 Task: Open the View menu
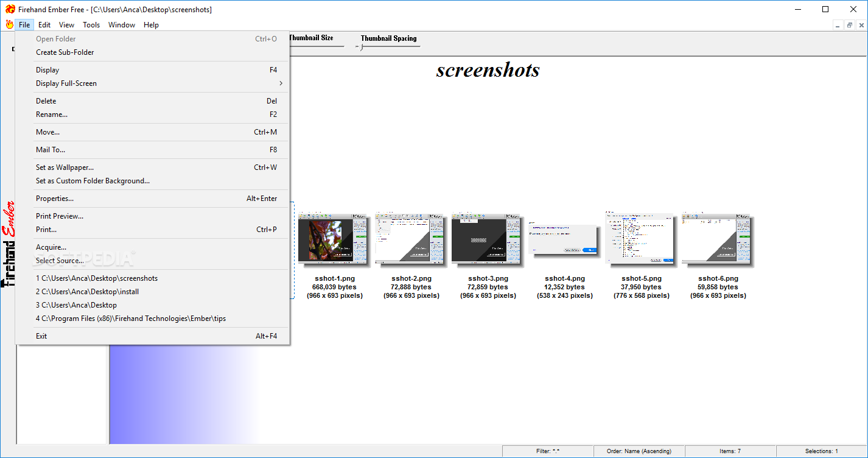[67, 25]
